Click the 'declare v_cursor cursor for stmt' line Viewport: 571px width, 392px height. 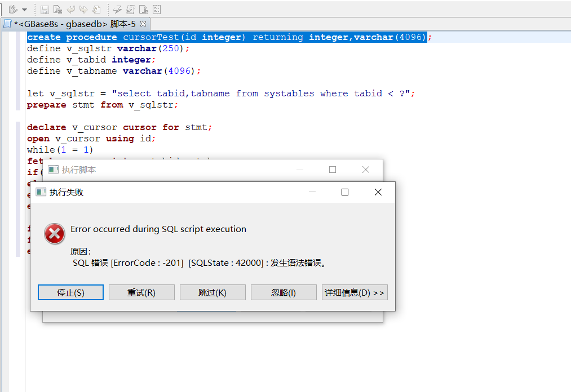point(119,127)
